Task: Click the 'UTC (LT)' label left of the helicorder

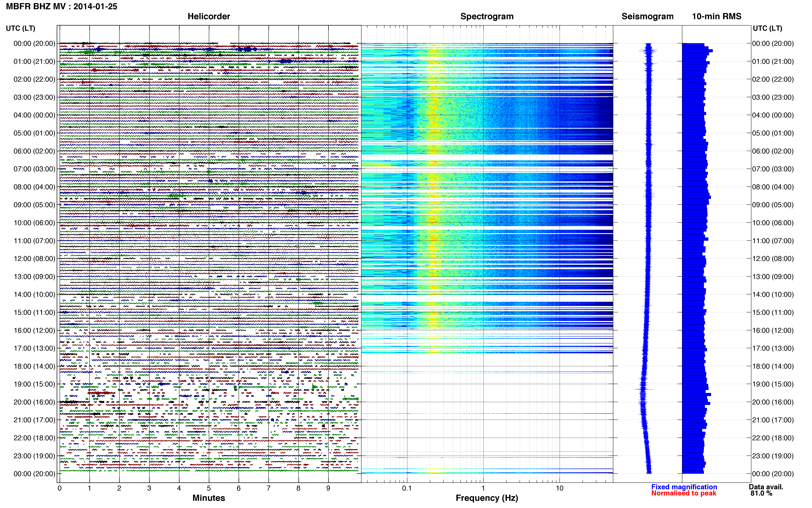Action: 21,29
